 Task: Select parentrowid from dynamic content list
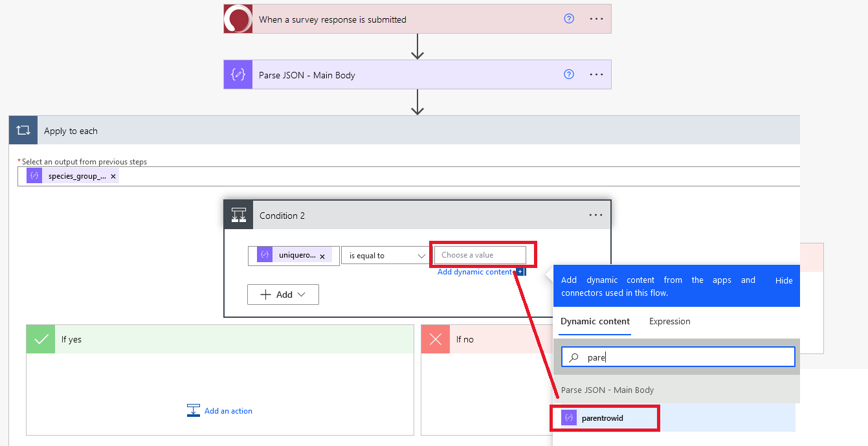coord(602,418)
